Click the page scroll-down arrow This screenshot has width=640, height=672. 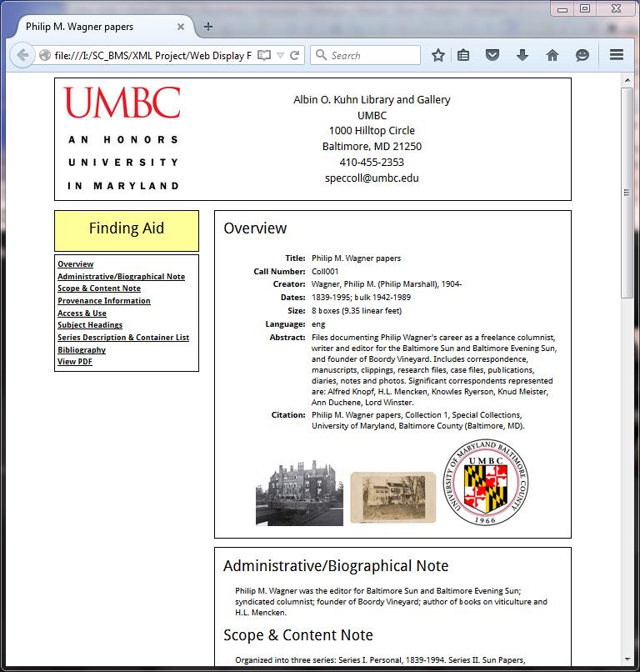[627, 659]
